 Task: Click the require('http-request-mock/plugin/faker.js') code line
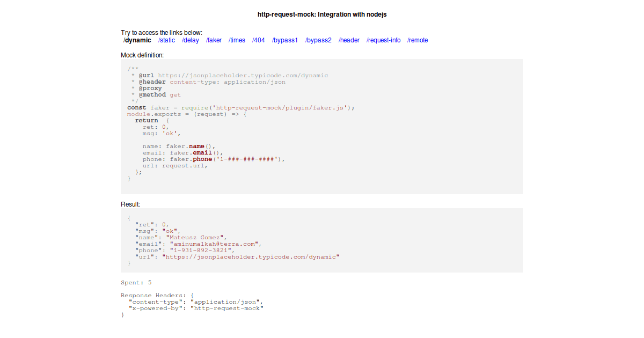(241, 108)
